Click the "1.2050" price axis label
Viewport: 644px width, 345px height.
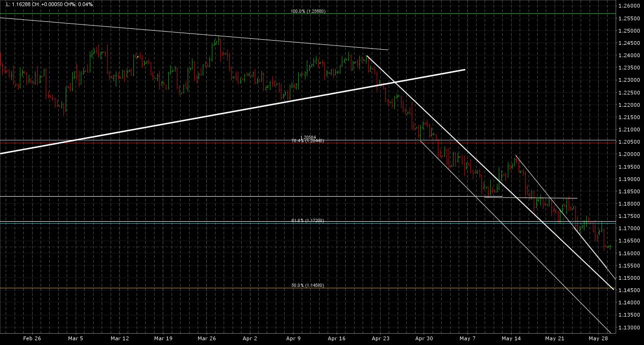(628, 142)
